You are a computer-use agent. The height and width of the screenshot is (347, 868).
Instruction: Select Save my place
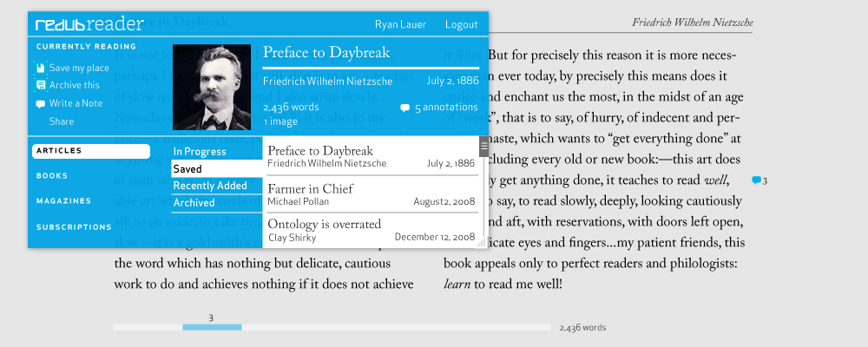(x=79, y=68)
